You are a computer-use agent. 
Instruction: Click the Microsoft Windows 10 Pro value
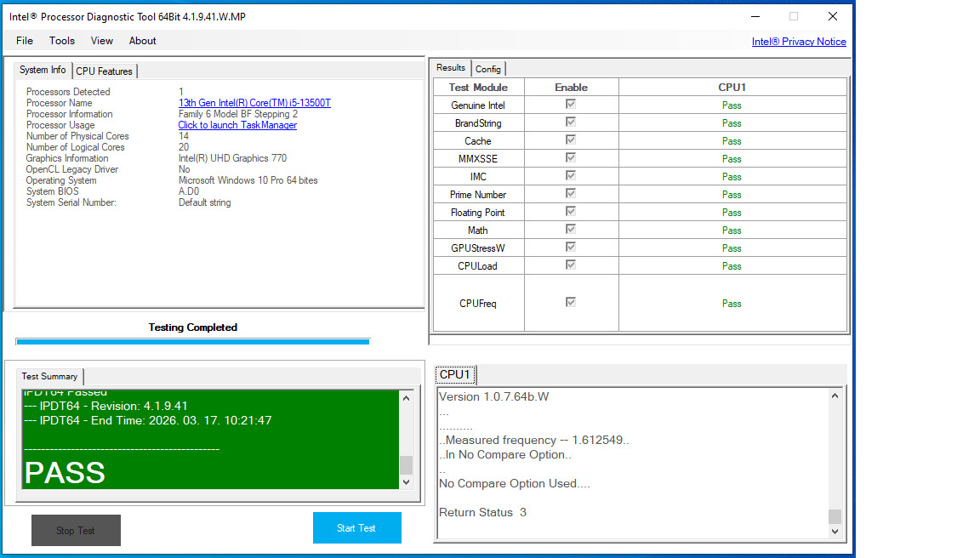248,180
